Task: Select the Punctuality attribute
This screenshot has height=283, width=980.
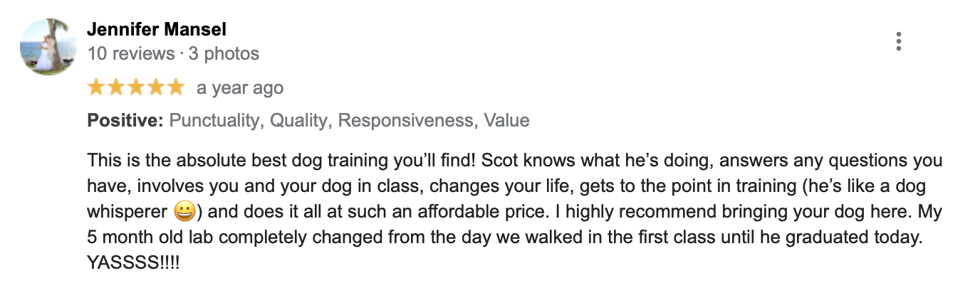Action: [214, 120]
